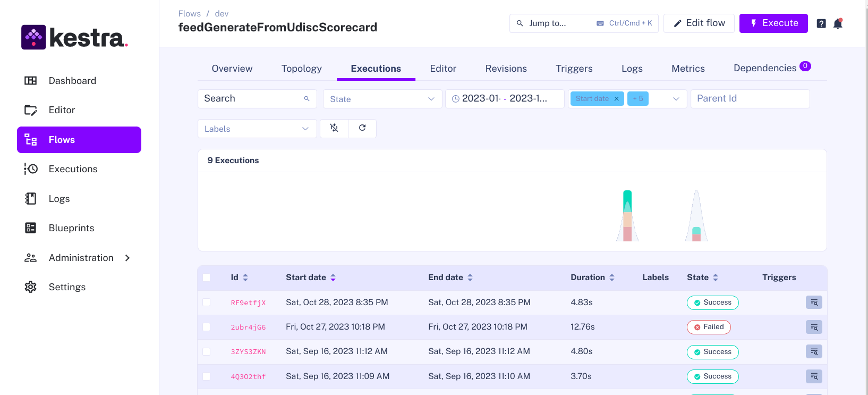Select all executions with header checkbox

(207, 278)
